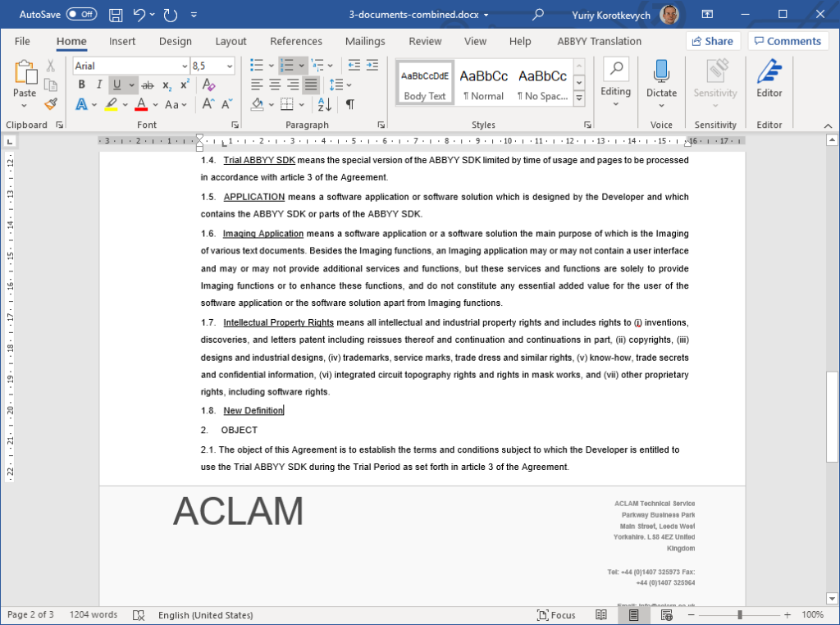Screen dimensions: 840x625
Task: Click the Dictate microphone icon
Action: click(x=662, y=72)
